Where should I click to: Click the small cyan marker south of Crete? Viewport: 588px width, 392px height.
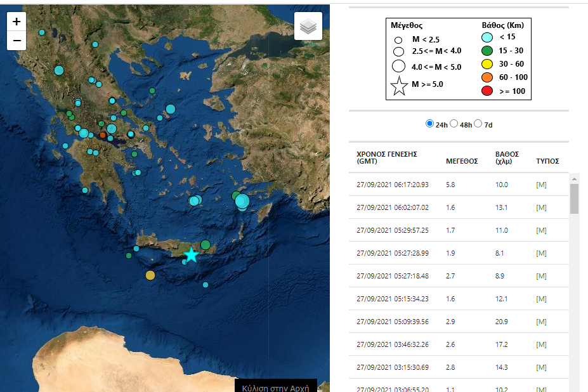[206, 285]
